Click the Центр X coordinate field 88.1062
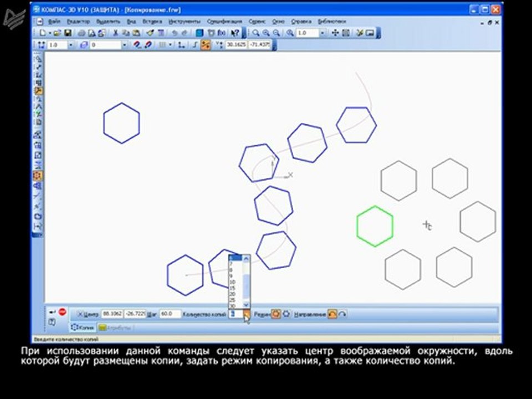Image resolution: width=532 pixels, height=399 pixels. pyautogui.click(x=112, y=314)
